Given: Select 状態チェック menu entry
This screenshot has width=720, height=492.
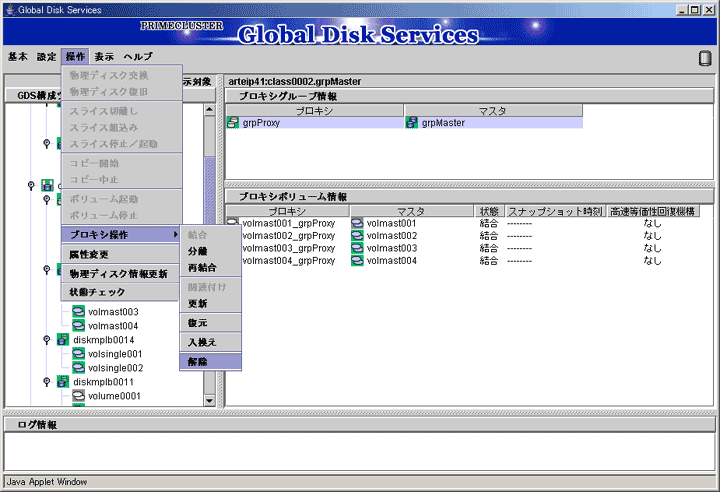Looking at the screenshot, I should pos(120,292).
